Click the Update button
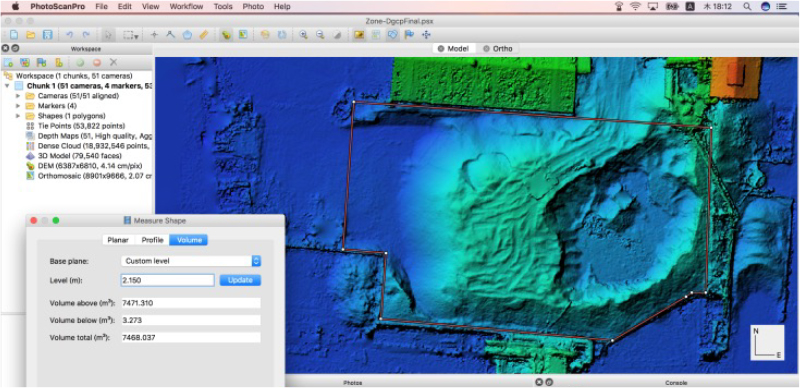 click(x=240, y=280)
